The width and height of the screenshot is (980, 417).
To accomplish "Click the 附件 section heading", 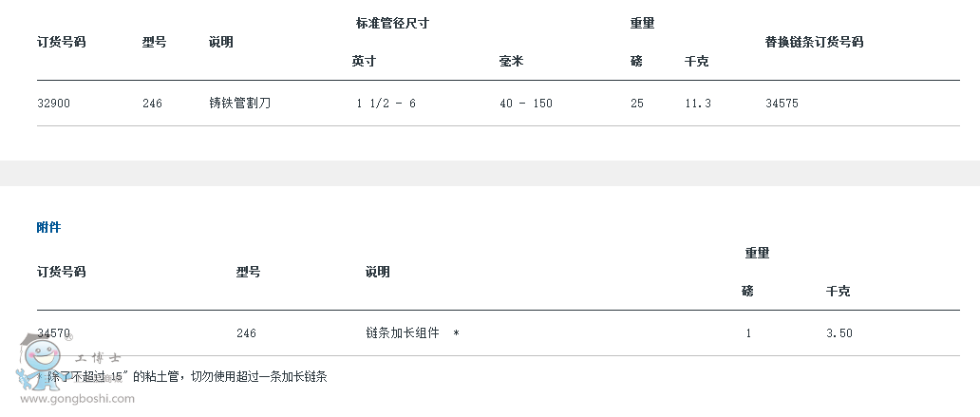I will pos(48,228).
